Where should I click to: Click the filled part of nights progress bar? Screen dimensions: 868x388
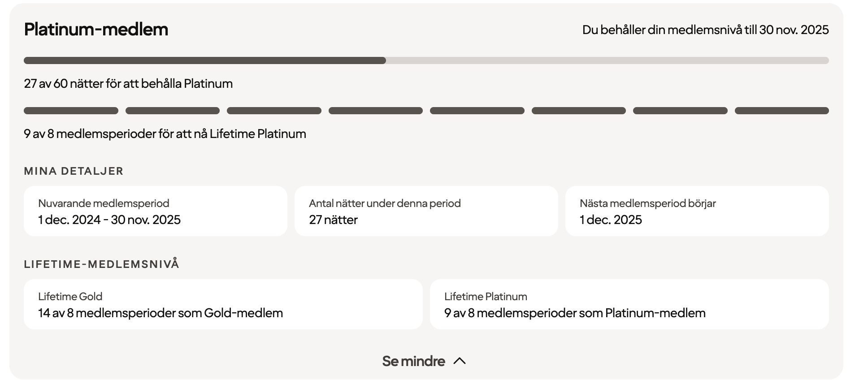pos(204,60)
